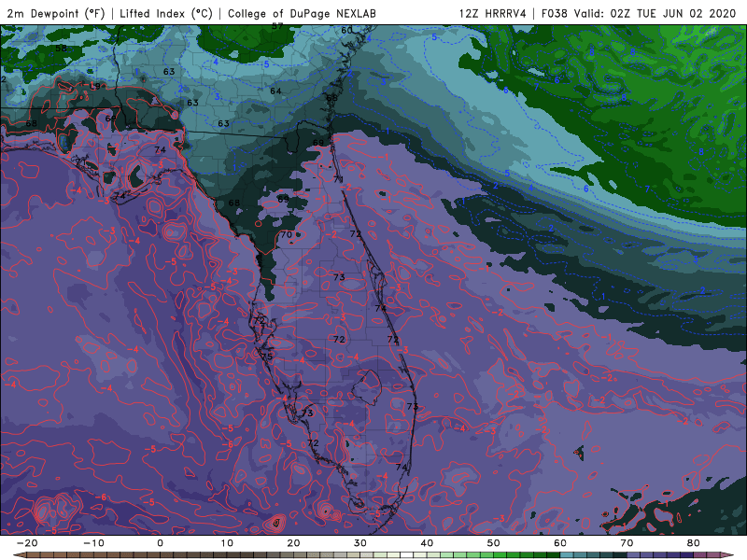Click the right arrow end of the color bar
Screen dimensions: 747x560
tap(729, 555)
